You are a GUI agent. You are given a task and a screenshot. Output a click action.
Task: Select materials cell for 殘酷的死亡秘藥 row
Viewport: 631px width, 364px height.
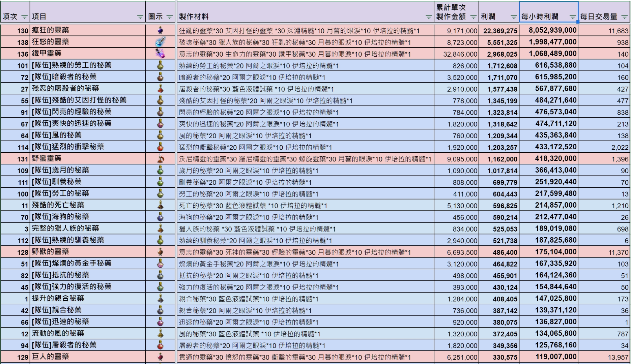tap(306, 205)
